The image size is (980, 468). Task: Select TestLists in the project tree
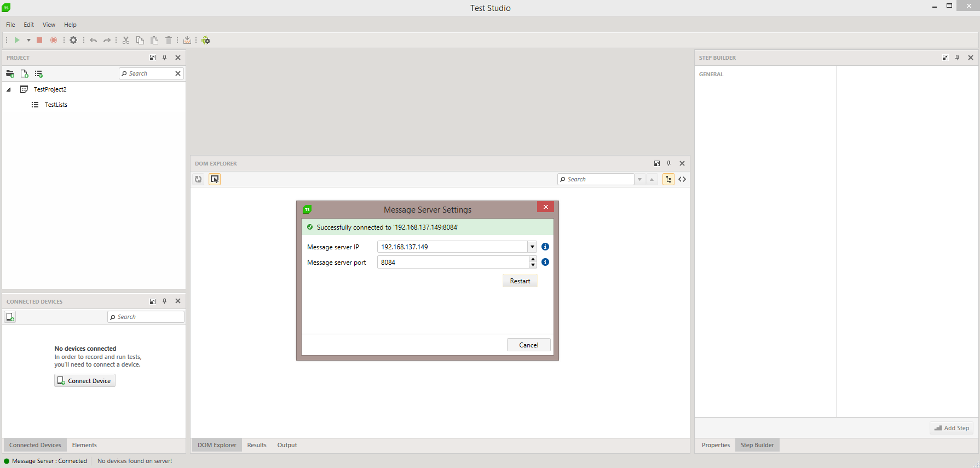pos(56,105)
